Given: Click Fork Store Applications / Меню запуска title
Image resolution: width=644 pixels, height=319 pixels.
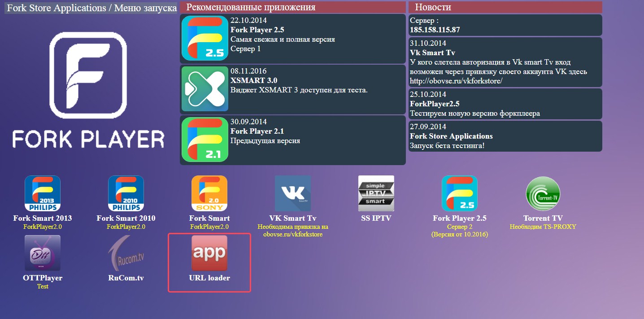Looking at the screenshot, I should tap(91, 8).
